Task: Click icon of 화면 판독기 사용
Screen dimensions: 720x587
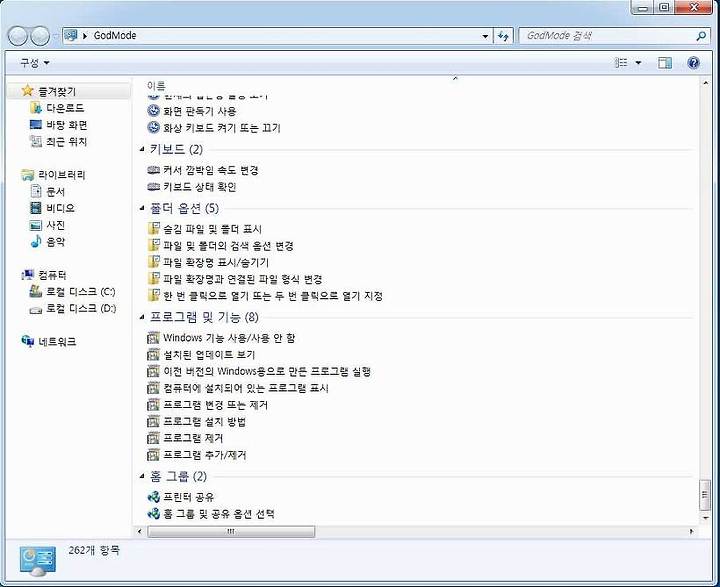Action: [x=153, y=111]
